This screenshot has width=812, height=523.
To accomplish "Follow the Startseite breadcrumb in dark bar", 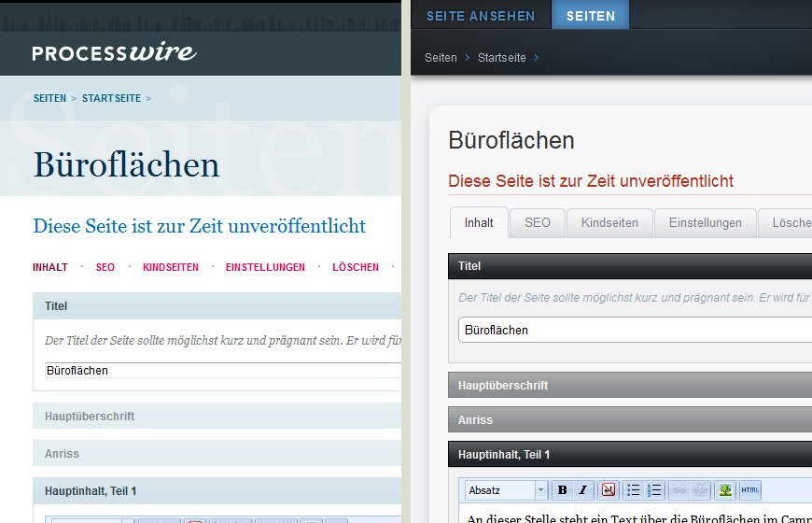I will tap(502, 58).
